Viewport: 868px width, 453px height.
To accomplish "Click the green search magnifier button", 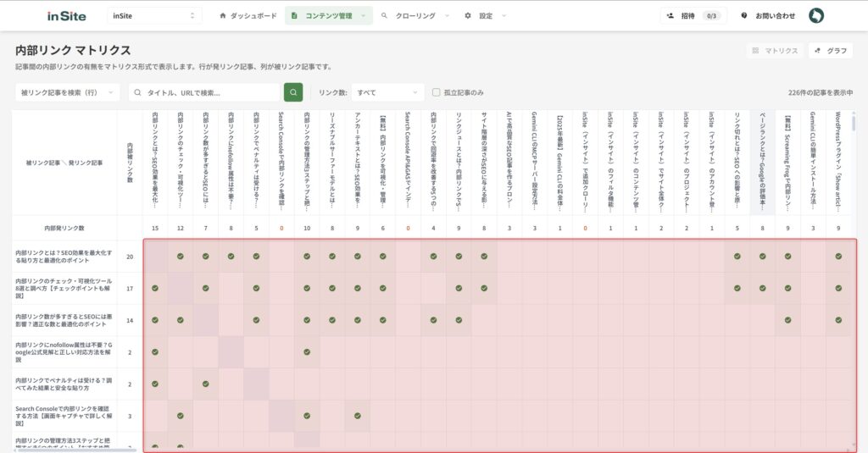I will pos(293,92).
